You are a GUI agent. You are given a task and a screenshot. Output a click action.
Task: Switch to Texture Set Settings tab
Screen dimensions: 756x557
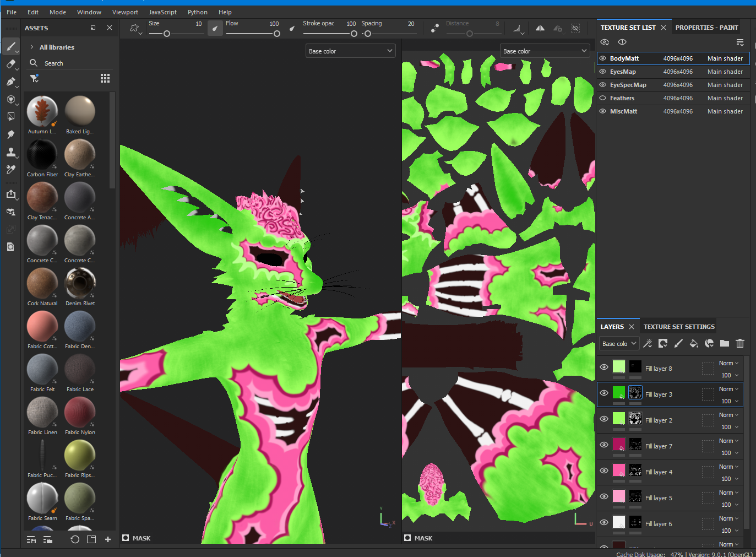click(679, 327)
